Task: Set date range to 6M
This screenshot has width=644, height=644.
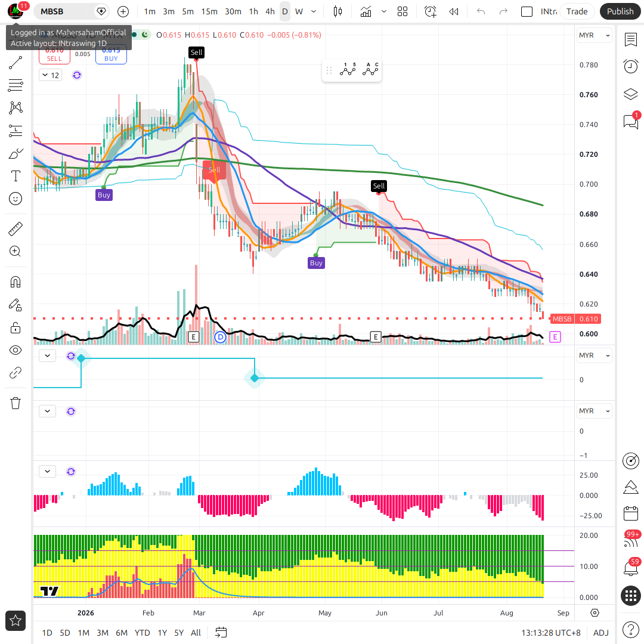Action: (122, 633)
